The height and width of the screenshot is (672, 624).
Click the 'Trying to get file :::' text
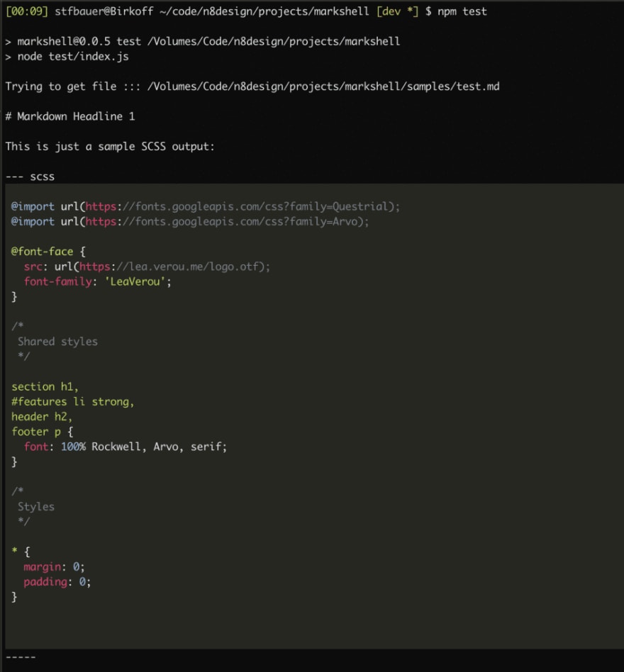73,86
